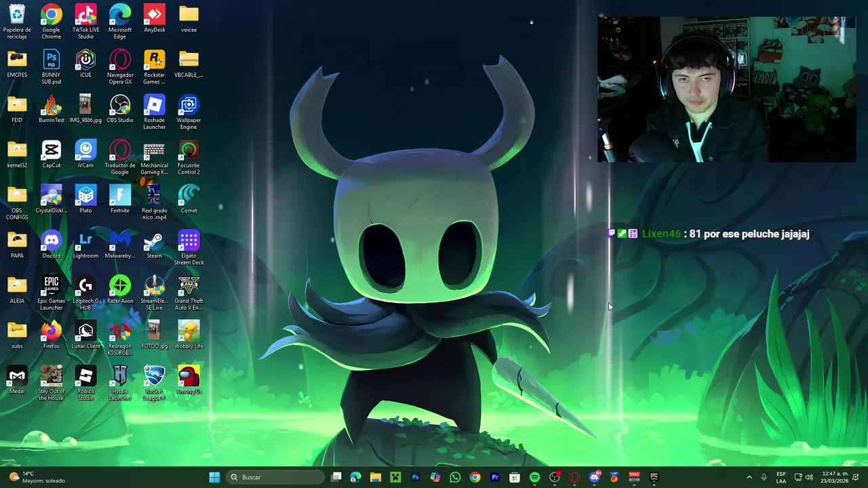Select the Hytale Launcher icon

click(120, 383)
